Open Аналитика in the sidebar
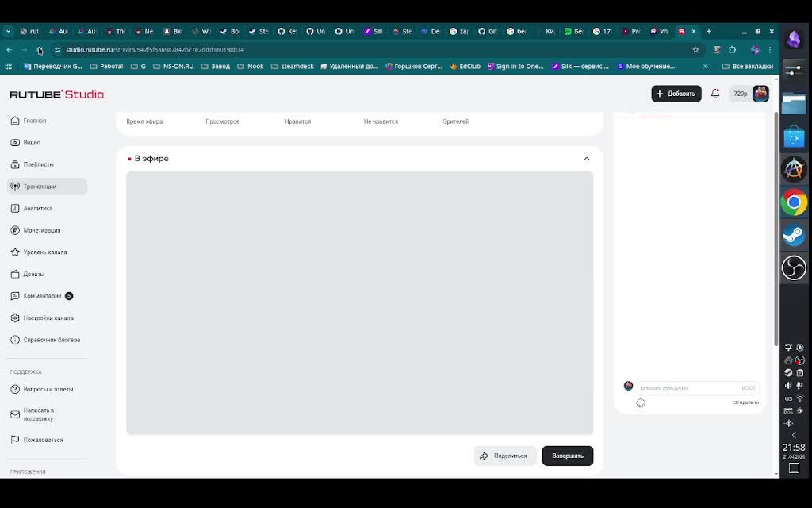 click(x=32, y=209)
